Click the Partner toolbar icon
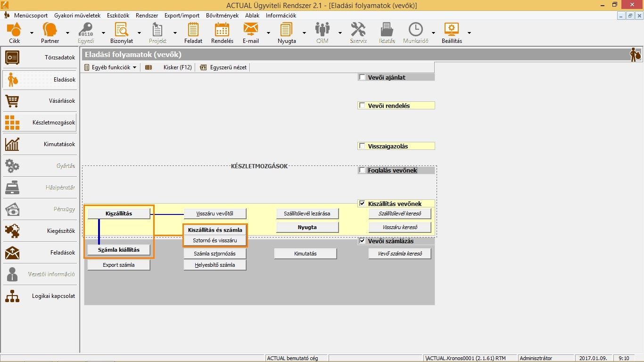This screenshot has height=362, width=644. pos(50,30)
